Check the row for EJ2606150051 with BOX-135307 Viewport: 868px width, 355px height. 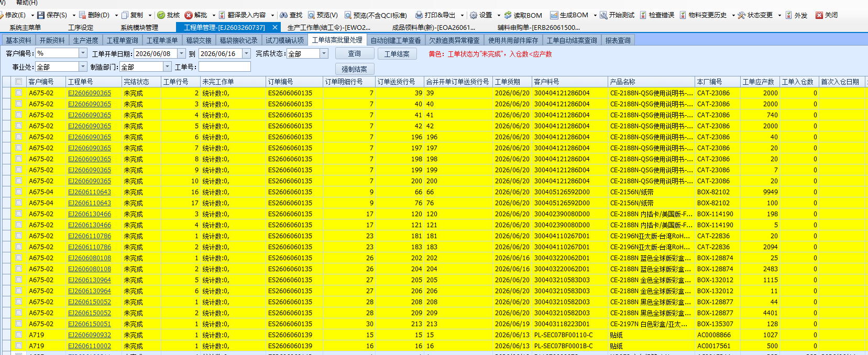pos(19,324)
